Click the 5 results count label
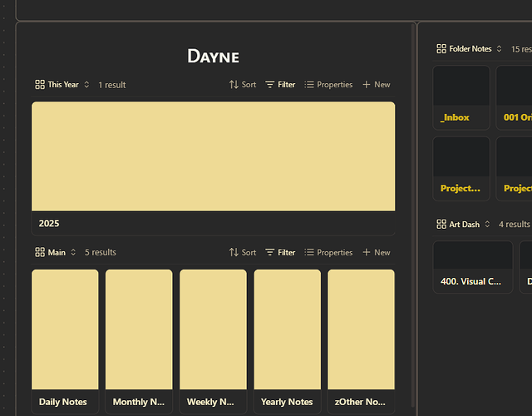Screen dimensions: 532x416 tap(101, 252)
